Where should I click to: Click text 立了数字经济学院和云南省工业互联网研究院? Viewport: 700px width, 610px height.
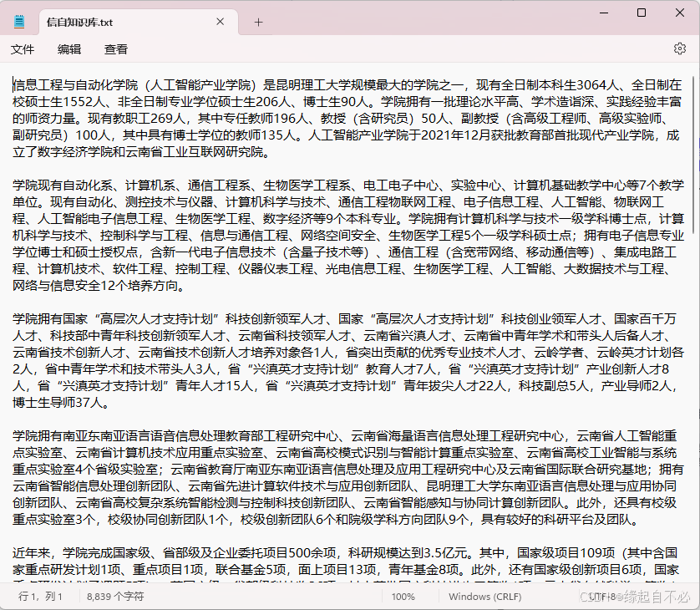(138, 152)
